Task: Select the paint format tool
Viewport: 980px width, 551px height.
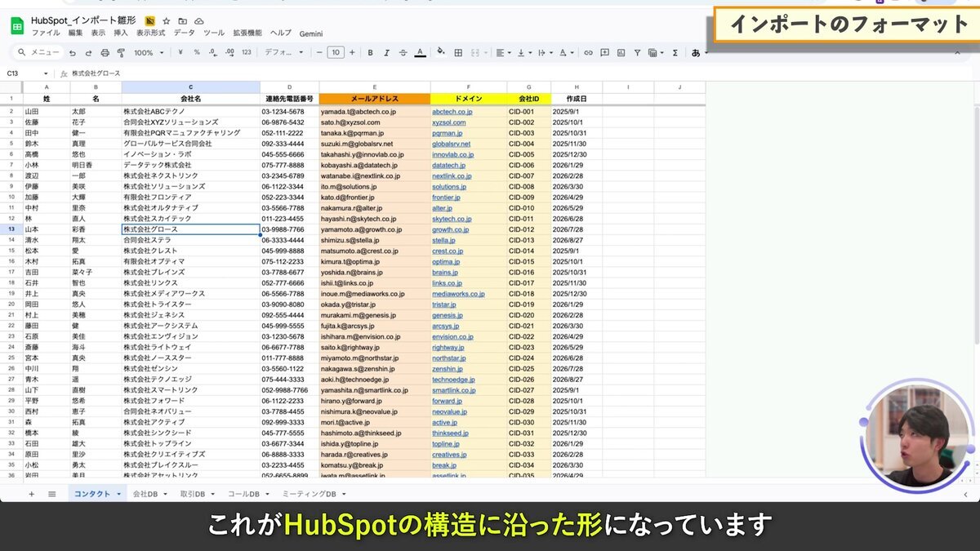Action: (121, 52)
